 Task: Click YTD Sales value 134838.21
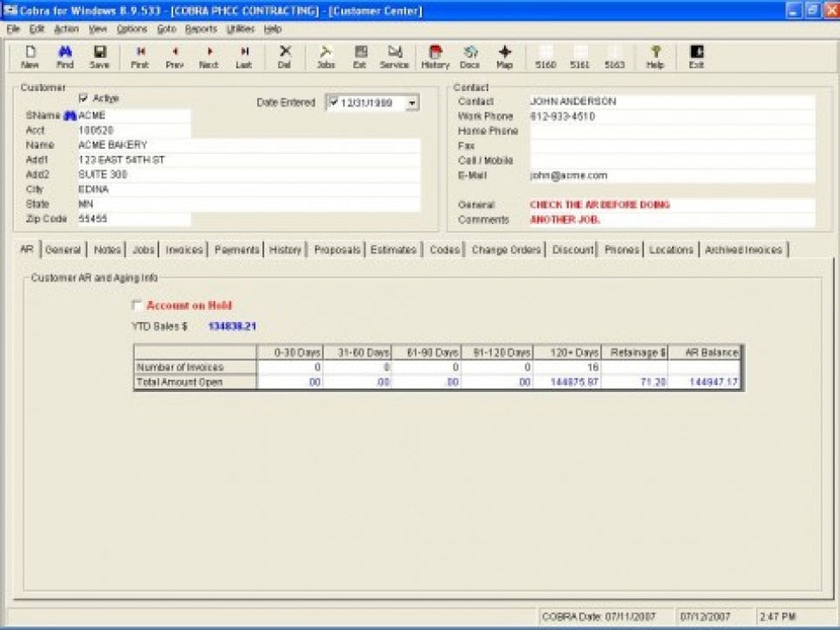[232, 326]
